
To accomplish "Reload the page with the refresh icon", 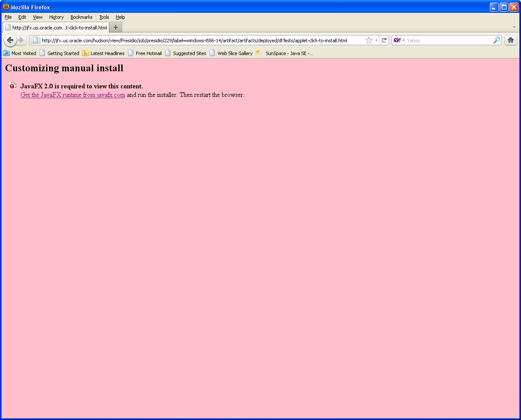I will click(x=384, y=40).
